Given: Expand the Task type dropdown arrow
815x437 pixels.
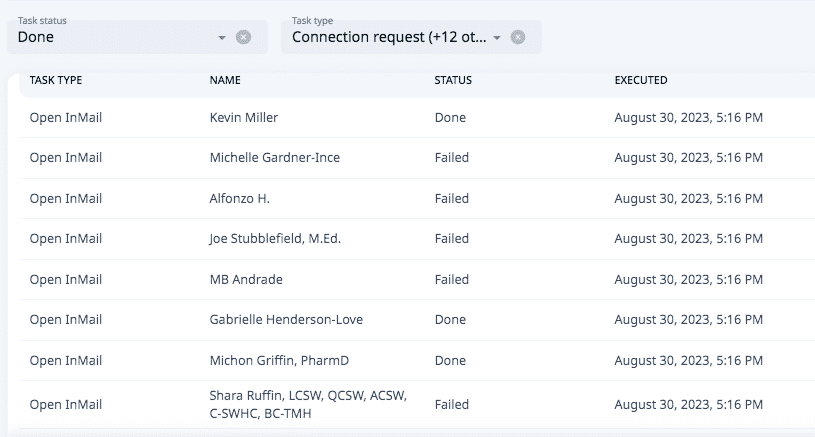Looking at the screenshot, I should [497, 37].
